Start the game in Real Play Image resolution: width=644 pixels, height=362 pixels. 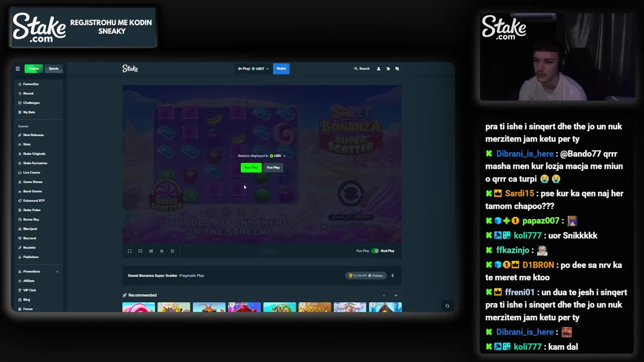point(251,167)
